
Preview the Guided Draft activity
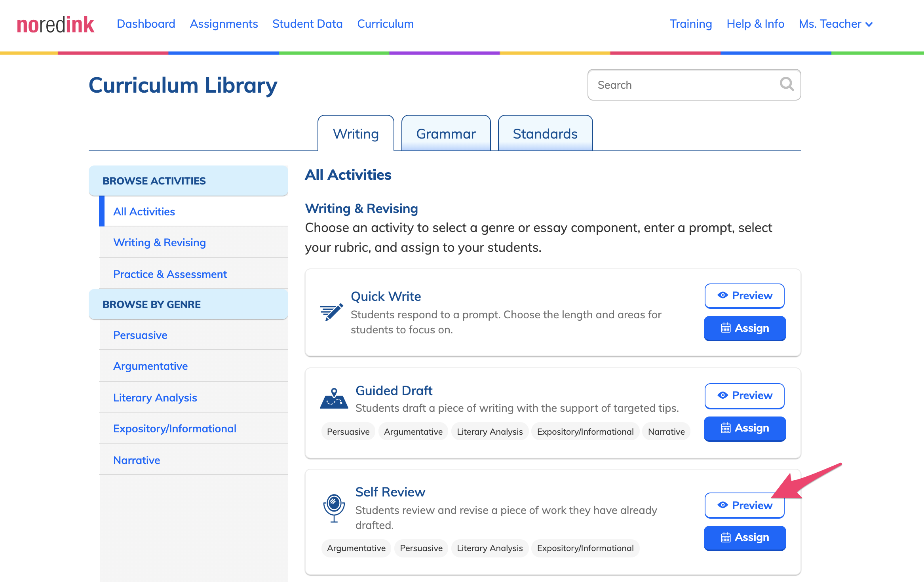[744, 396]
